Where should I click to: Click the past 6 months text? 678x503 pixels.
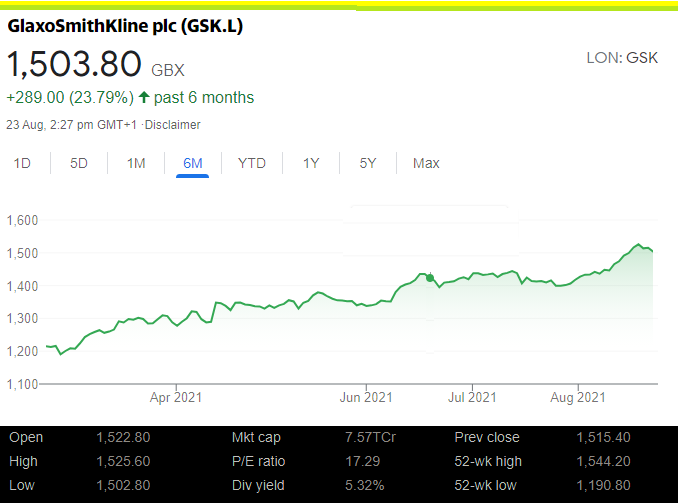204,98
